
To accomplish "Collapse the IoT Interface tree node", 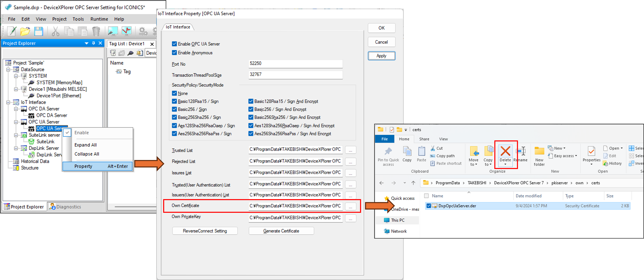I will click(8, 102).
